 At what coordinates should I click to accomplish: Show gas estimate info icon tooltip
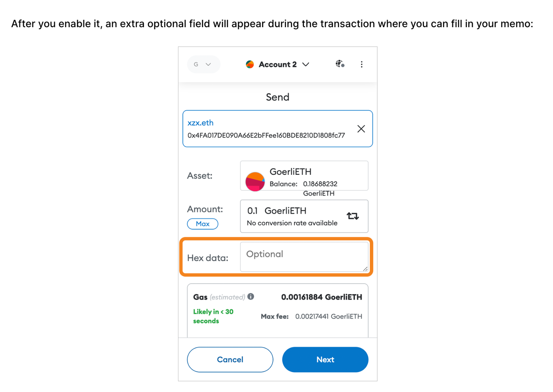(251, 297)
